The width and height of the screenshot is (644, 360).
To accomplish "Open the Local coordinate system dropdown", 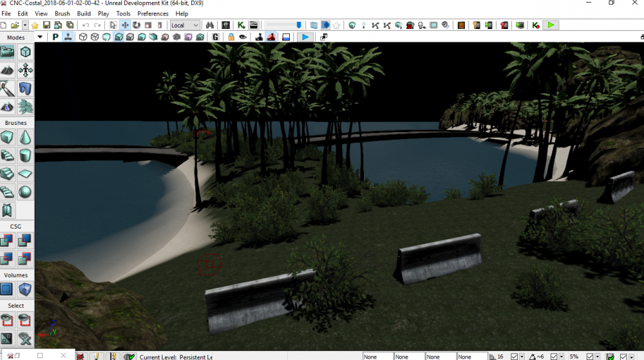I will point(185,26).
